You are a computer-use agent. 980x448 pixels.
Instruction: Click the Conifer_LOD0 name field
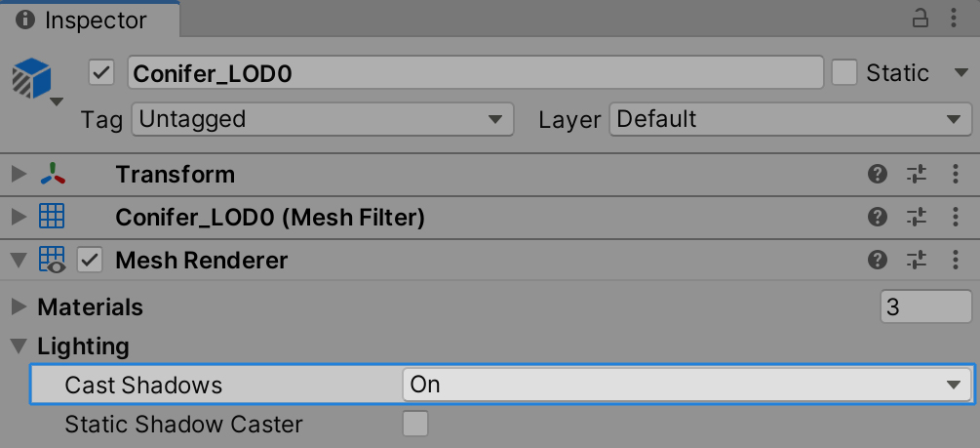(x=476, y=73)
